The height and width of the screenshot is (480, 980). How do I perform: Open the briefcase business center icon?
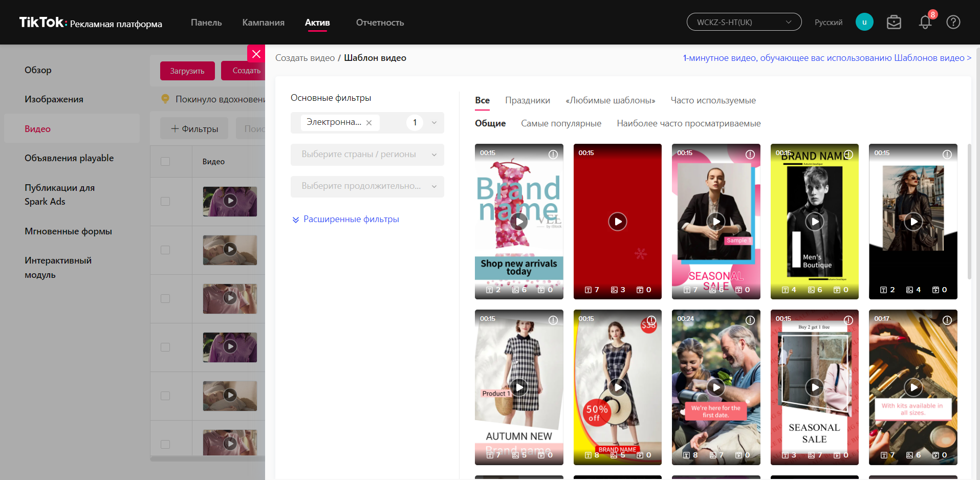(x=894, y=23)
